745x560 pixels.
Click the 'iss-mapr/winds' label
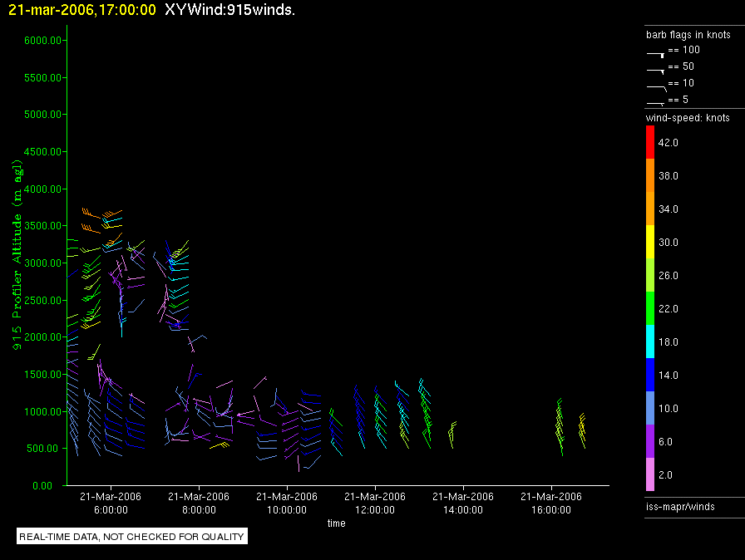click(680, 506)
